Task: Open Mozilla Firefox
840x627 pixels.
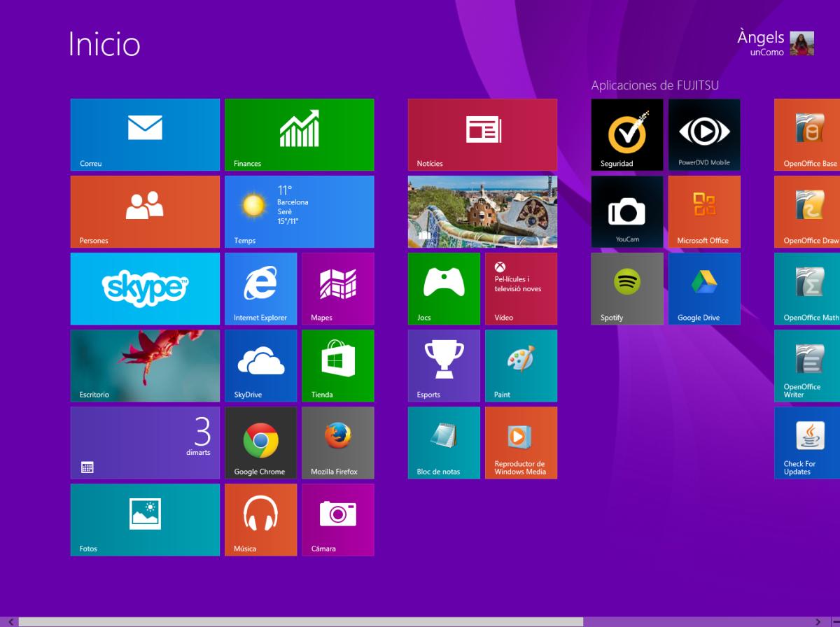Action: point(338,442)
